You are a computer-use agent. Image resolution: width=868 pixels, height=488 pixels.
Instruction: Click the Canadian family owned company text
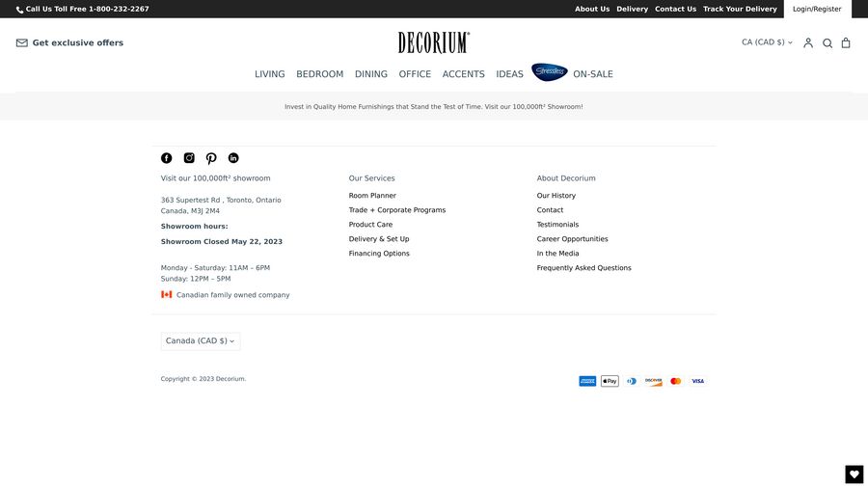coord(233,295)
